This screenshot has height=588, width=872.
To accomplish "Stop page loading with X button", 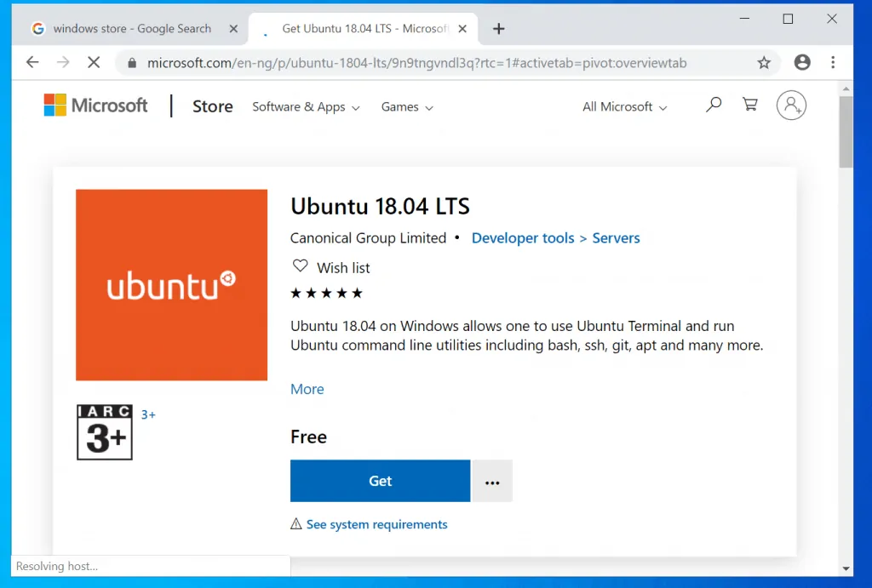I will tap(95, 63).
